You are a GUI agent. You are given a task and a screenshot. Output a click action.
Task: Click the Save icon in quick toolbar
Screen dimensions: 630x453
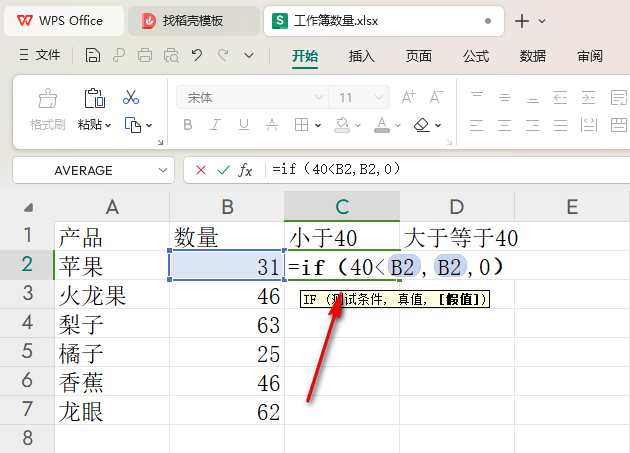tap(93, 55)
